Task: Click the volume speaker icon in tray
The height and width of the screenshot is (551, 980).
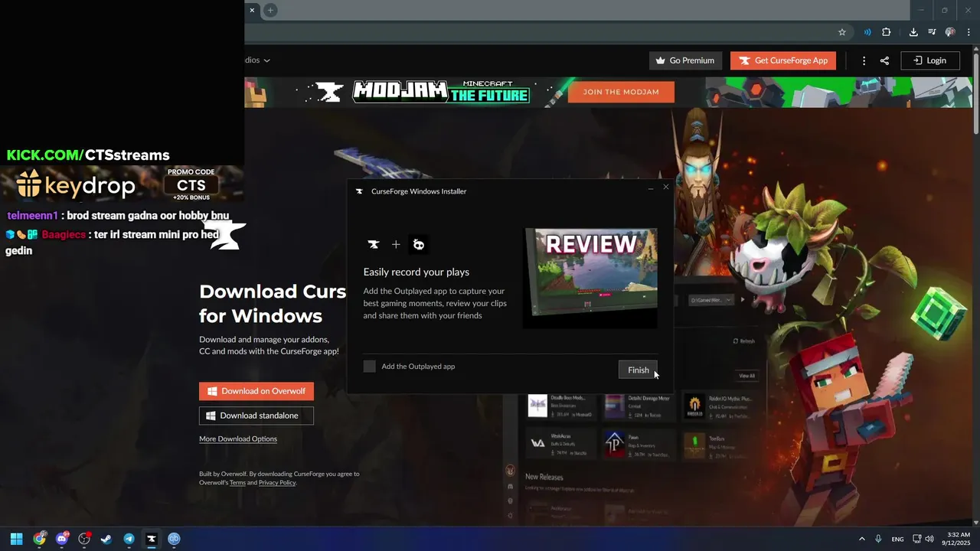Action: (x=930, y=539)
